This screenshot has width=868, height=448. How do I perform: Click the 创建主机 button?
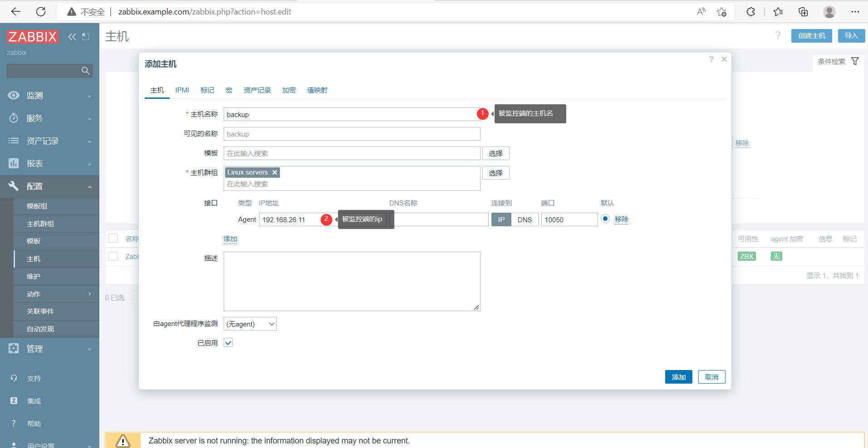tap(812, 36)
